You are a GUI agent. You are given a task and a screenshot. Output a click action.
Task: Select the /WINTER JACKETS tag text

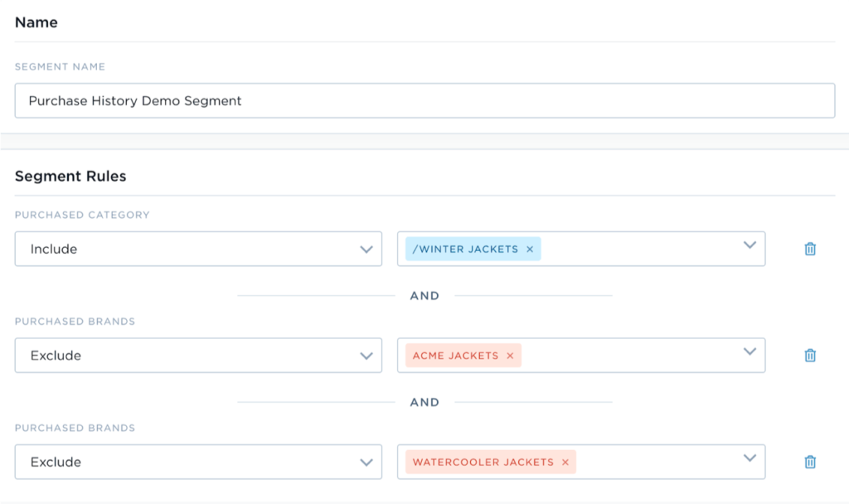pyautogui.click(x=465, y=249)
